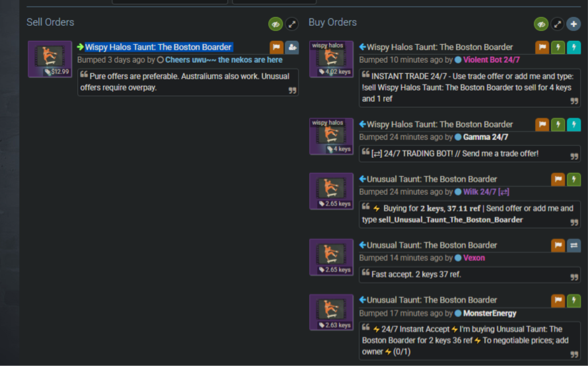Screen dimensions: 588x366
Task: Add a new buy order with plus icon
Action: (x=573, y=24)
